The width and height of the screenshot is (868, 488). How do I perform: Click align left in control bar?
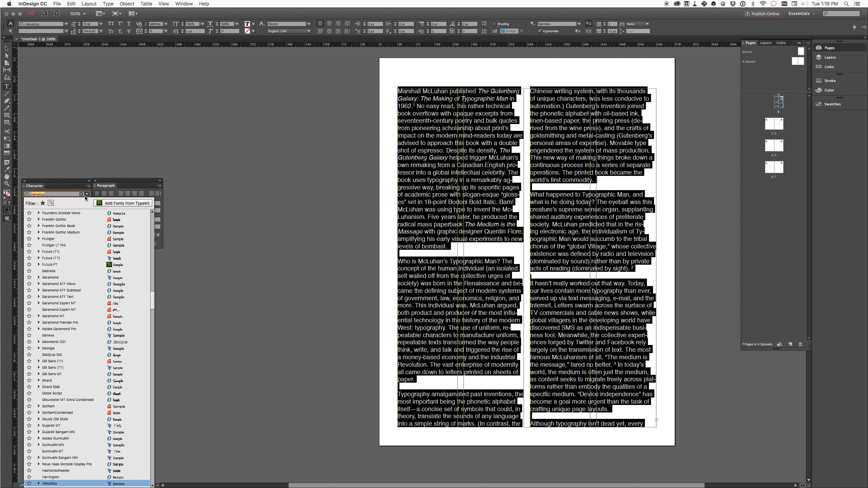320,24
